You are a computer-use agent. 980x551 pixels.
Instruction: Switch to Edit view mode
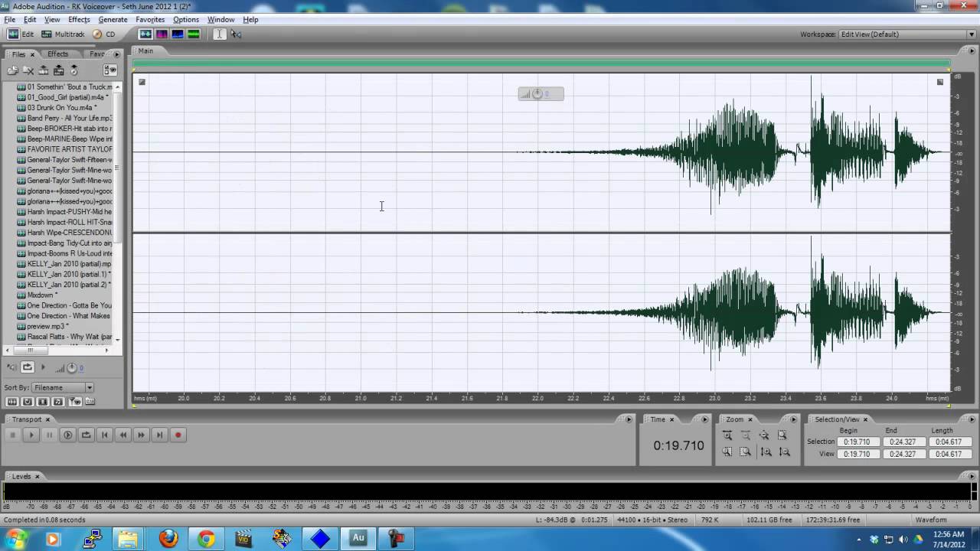21,34
